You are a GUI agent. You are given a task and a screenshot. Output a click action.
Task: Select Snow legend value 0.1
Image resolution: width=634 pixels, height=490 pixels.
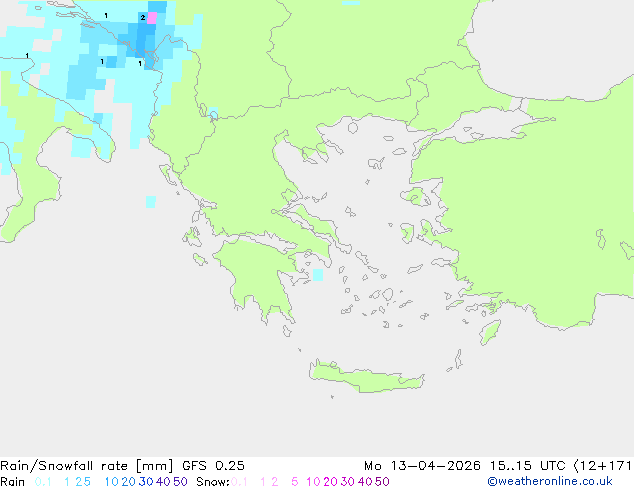[x=239, y=482]
